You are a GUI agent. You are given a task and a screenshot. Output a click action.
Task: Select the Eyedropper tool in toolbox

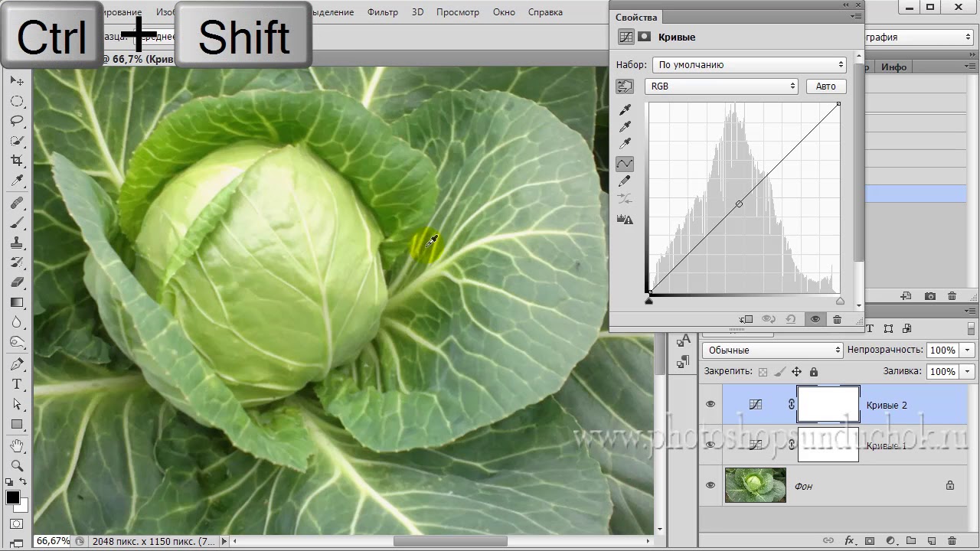click(17, 181)
